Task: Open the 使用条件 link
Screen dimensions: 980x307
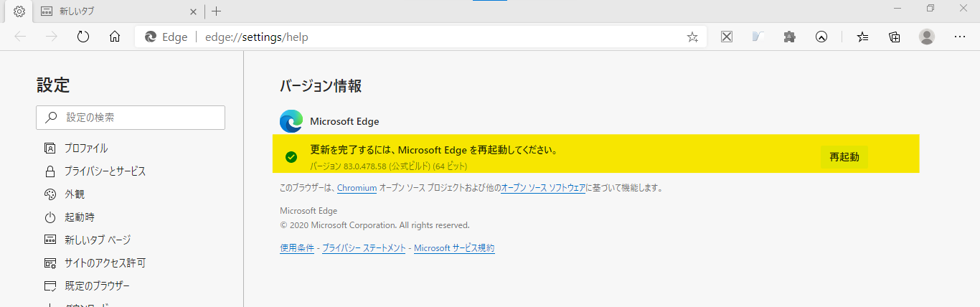Action: [297, 248]
